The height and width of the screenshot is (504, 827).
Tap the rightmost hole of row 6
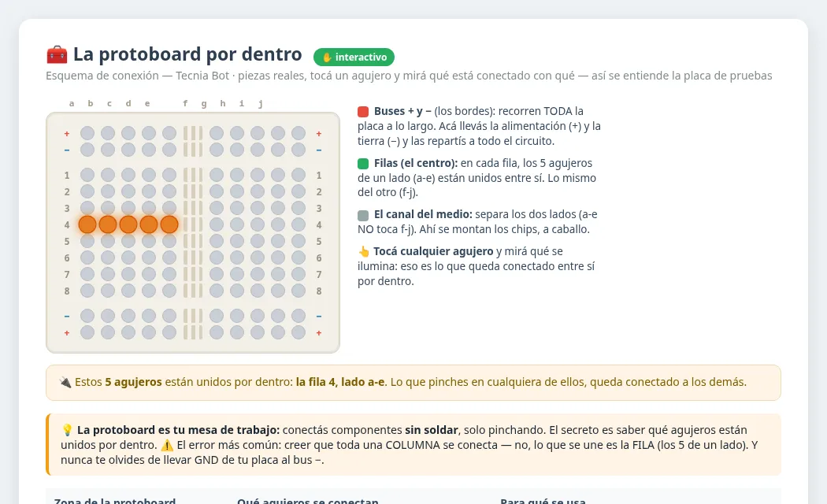(299, 258)
